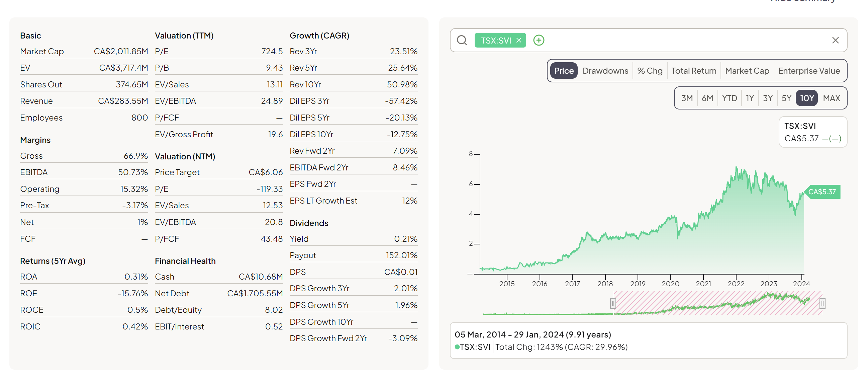The width and height of the screenshot is (868, 375).
Task: Click the right range slider handle
Action: point(822,303)
